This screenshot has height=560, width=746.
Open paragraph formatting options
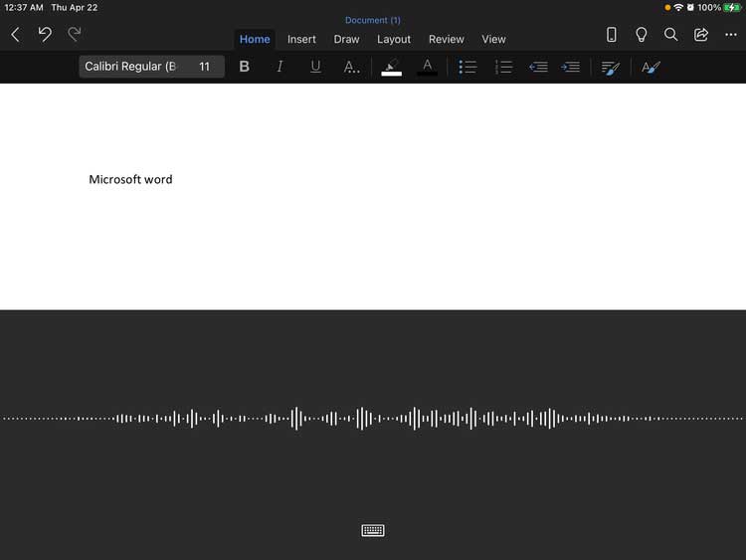coord(611,68)
